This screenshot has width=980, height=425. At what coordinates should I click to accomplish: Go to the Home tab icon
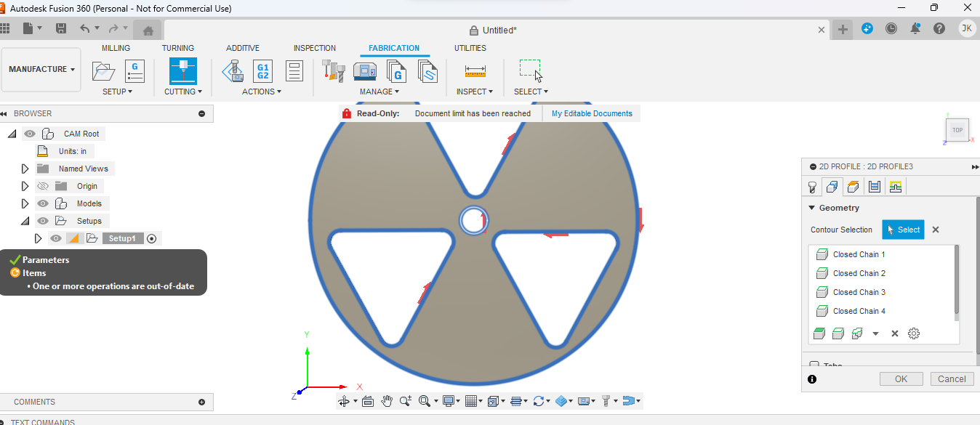(148, 31)
